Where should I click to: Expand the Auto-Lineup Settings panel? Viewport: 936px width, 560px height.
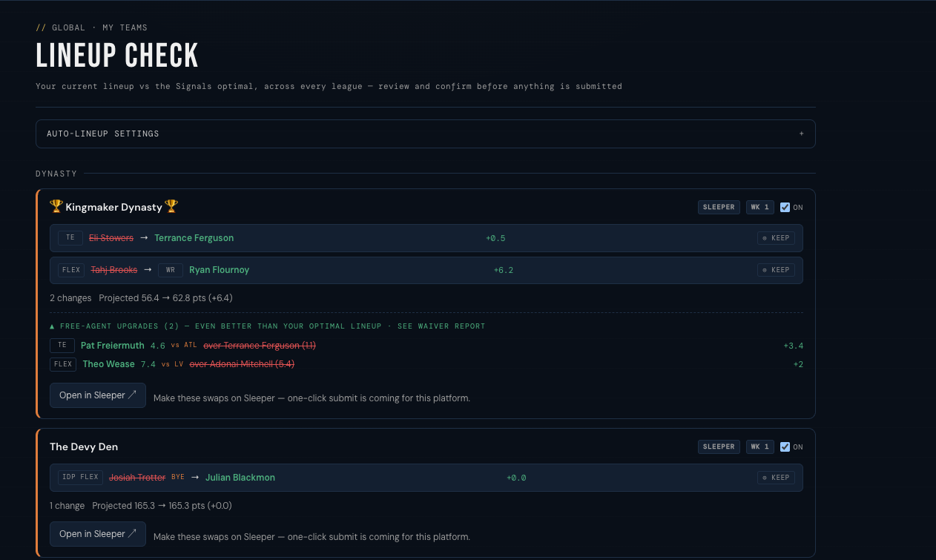click(x=425, y=134)
